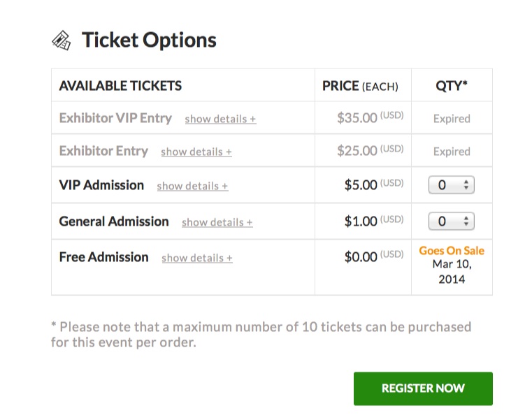The height and width of the screenshot is (415, 532).
Task: Open General Admission quantity dropdown
Action: (x=451, y=221)
